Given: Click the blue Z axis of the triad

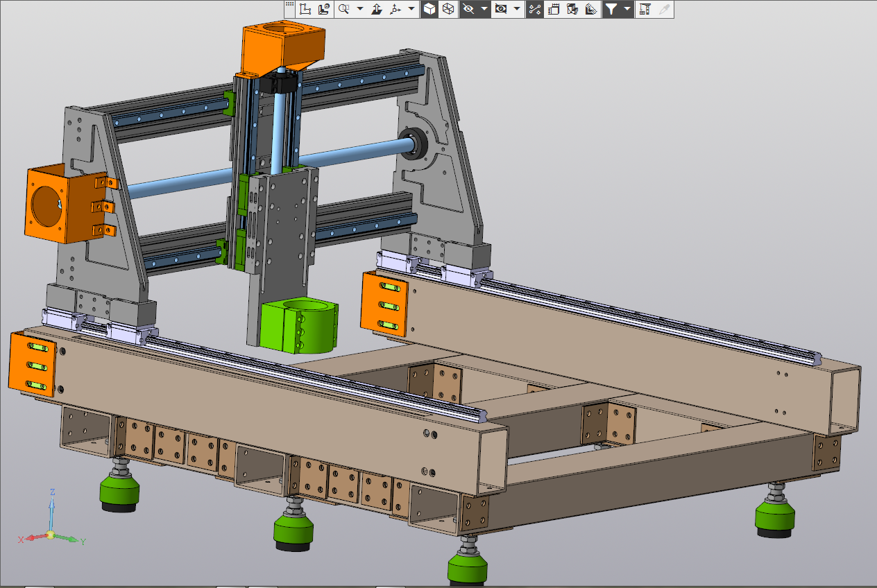Looking at the screenshot, I should 51,512.
